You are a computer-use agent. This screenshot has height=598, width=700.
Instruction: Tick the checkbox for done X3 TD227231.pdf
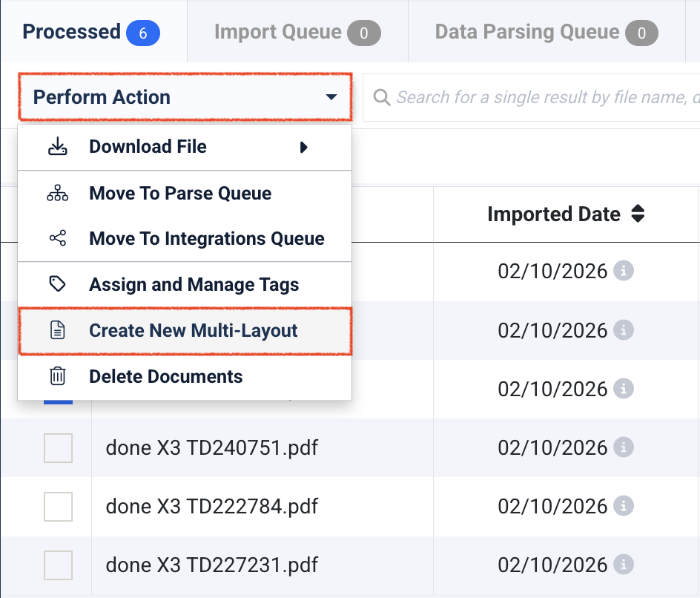click(x=58, y=565)
